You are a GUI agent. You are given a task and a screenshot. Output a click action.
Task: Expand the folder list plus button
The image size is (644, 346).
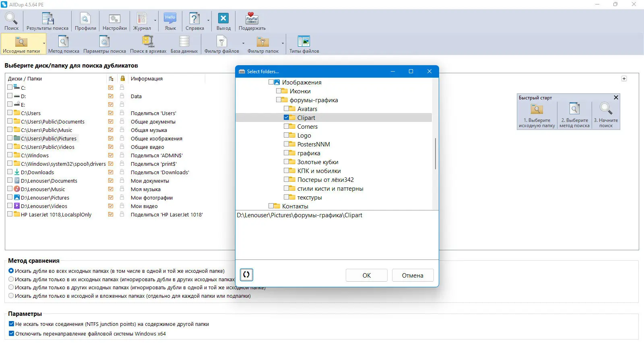(624, 78)
